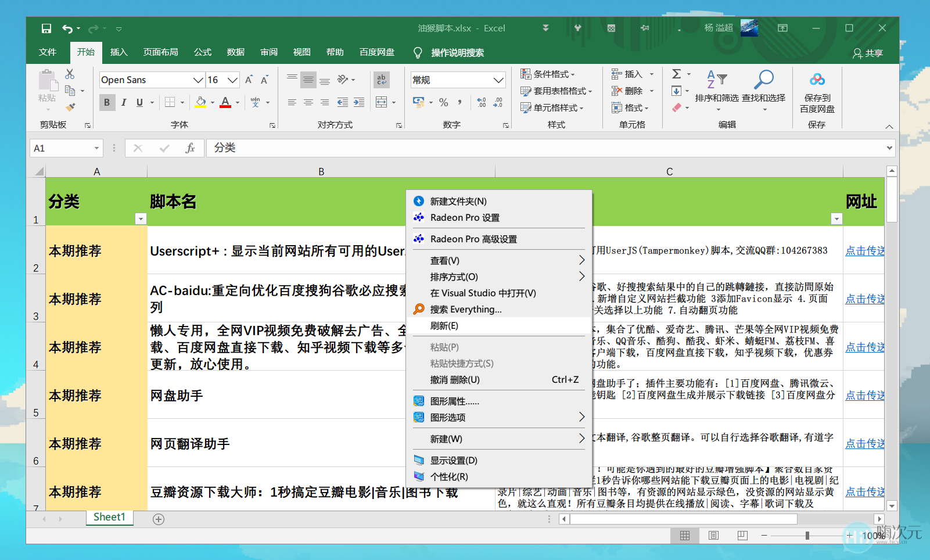Click 刷新(E) in the context menu

pyautogui.click(x=444, y=326)
